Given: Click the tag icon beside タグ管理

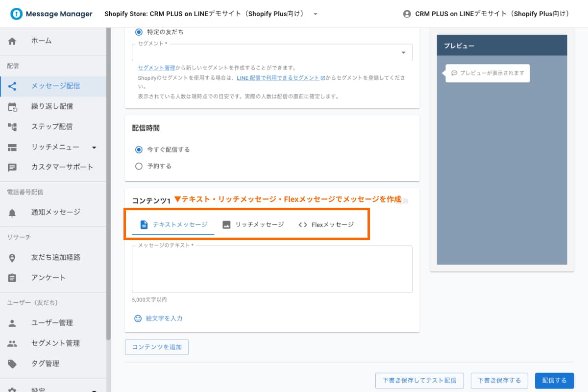Looking at the screenshot, I should coord(12,364).
